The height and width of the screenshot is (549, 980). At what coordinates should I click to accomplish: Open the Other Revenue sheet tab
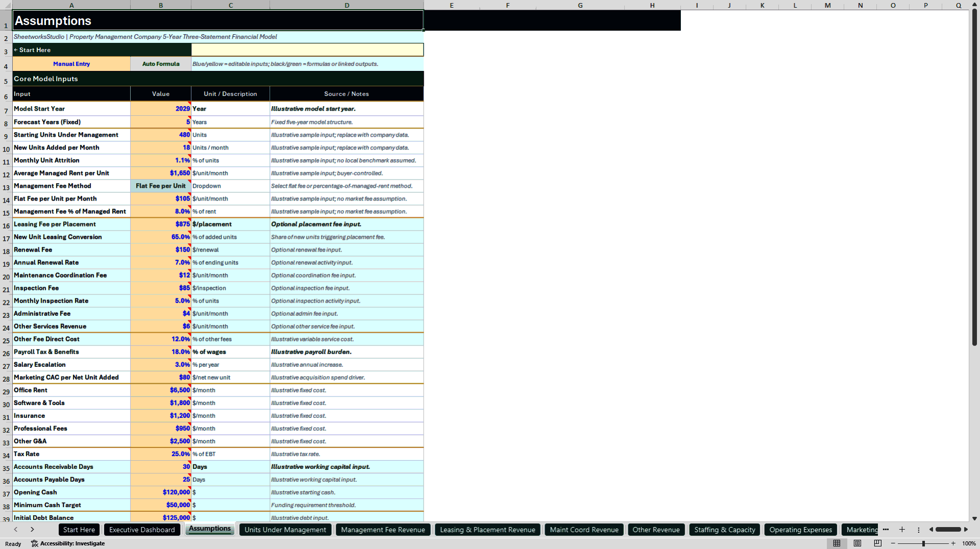pos(656,530)
